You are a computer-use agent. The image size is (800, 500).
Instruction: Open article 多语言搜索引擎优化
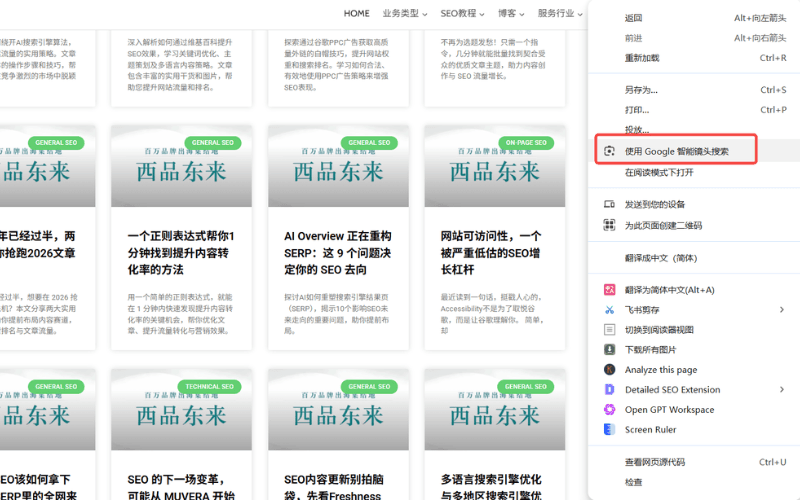pyautogui.click(x=491, y=487)
